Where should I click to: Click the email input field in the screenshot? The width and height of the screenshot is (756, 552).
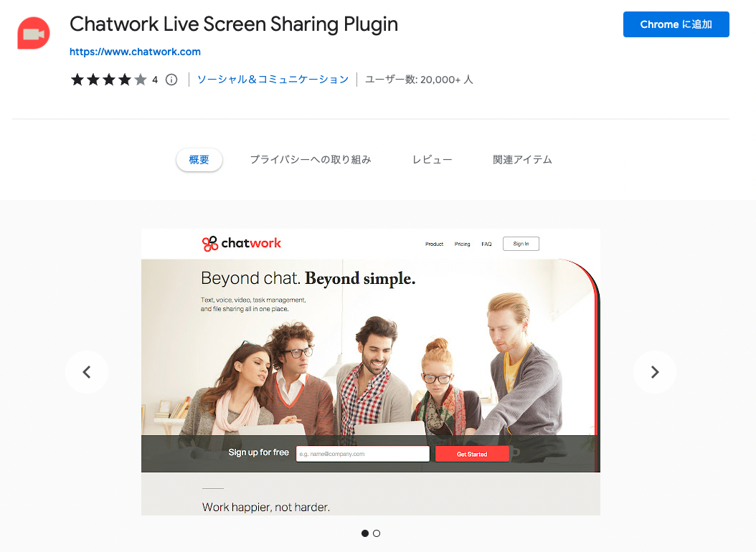point(362,453)
